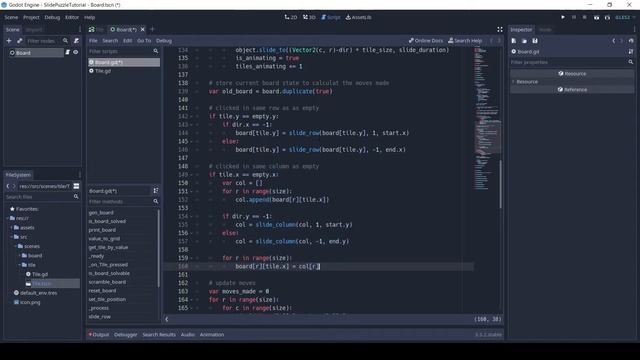Open the GLES2 renderer dropdown
Screen dimensions: 640x360
625,17
